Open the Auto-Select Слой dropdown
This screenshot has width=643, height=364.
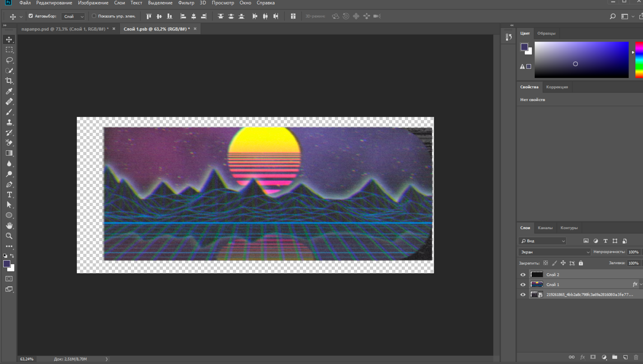(x=73, y=16)
